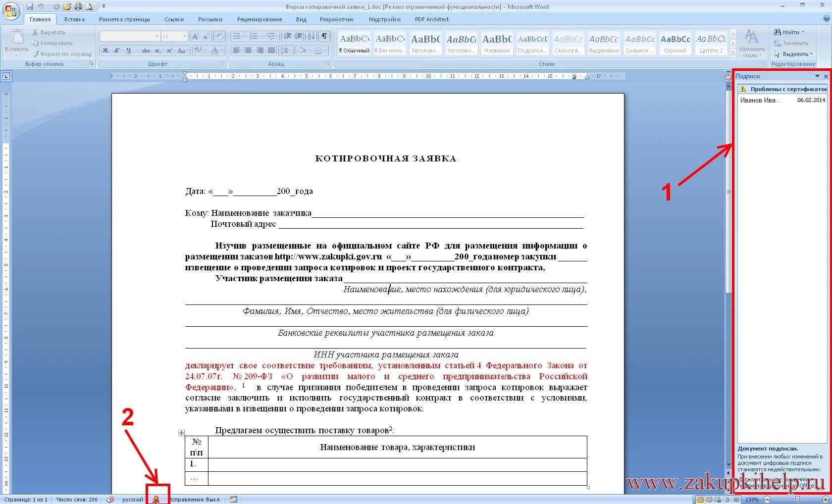
Task: Save the document from Quick Access toolbar
Action: [30, 6]
